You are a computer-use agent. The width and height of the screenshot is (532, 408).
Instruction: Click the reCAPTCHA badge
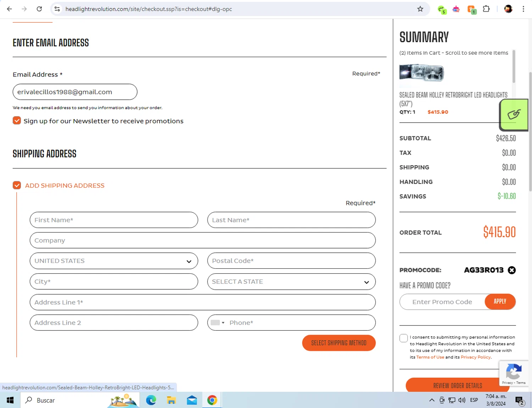point(514,373)
